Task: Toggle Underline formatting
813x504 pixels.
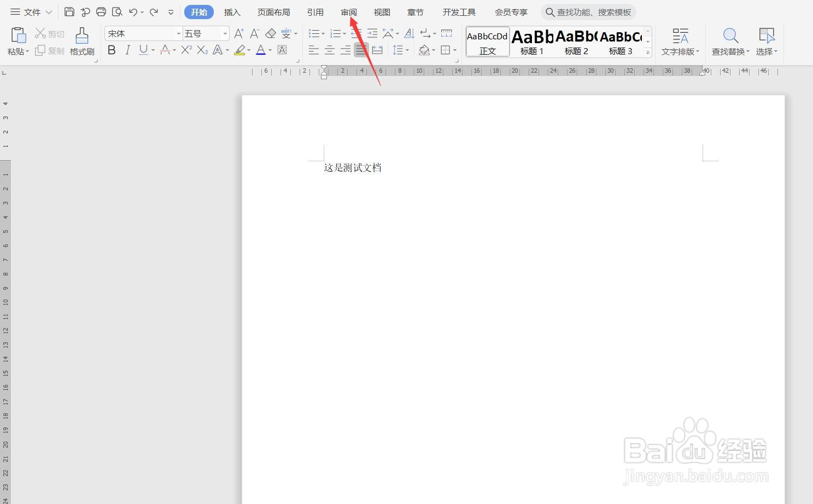Action: [143, 50]
